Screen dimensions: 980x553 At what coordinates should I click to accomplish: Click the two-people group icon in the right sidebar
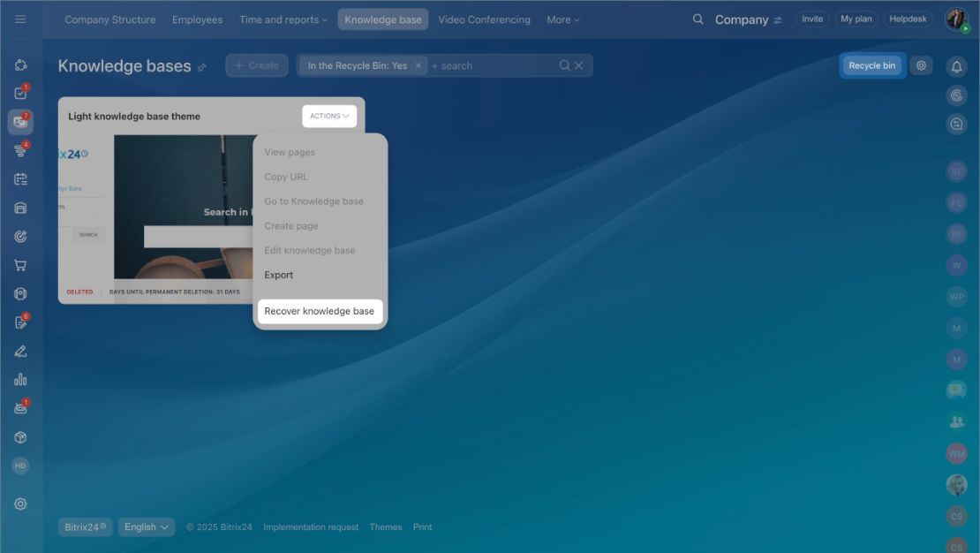point(956,421)
